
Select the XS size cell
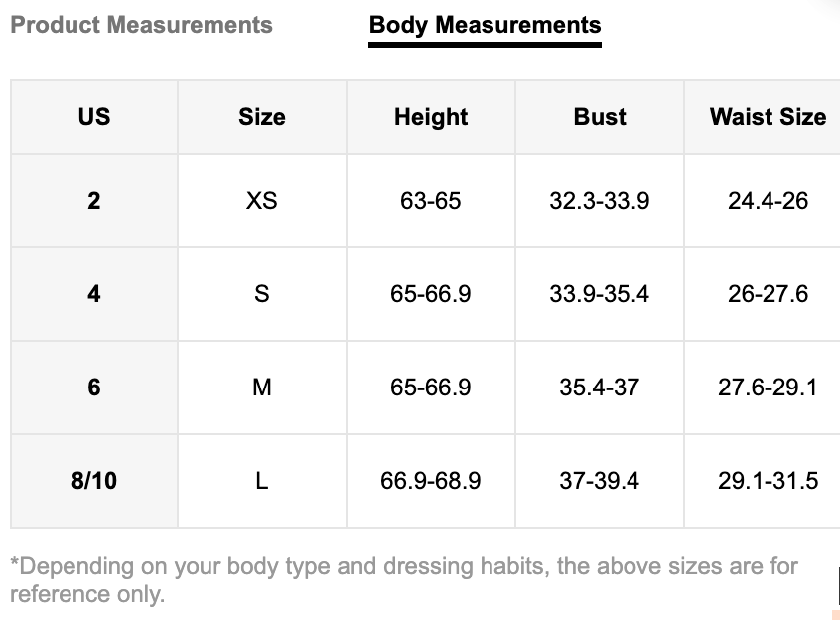[262, 201]
